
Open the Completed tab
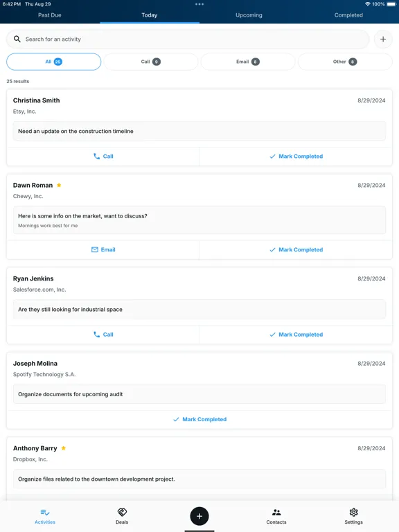point(348,15)
